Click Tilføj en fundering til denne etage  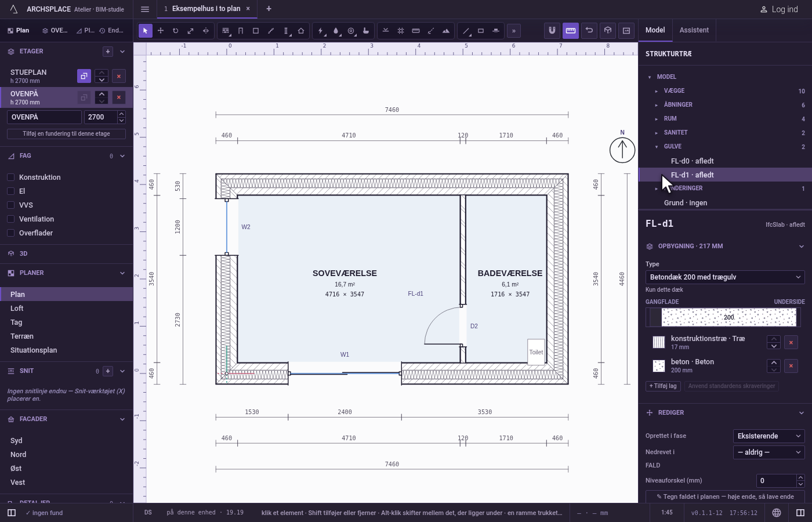click(x=66, y=134)
